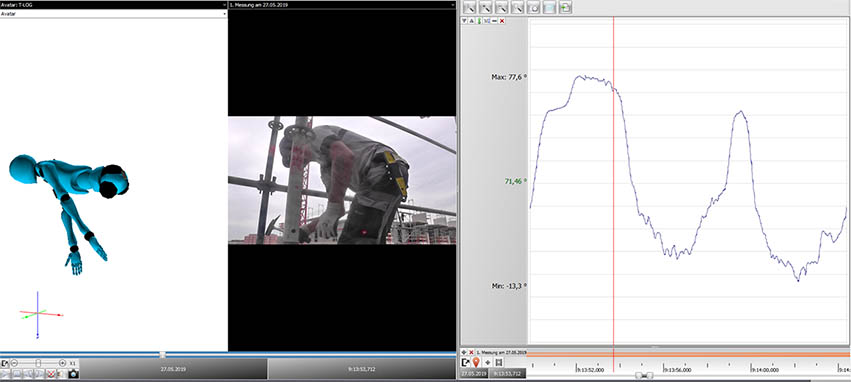Click the crossed-out red X playback icon

tap(51, 374)
